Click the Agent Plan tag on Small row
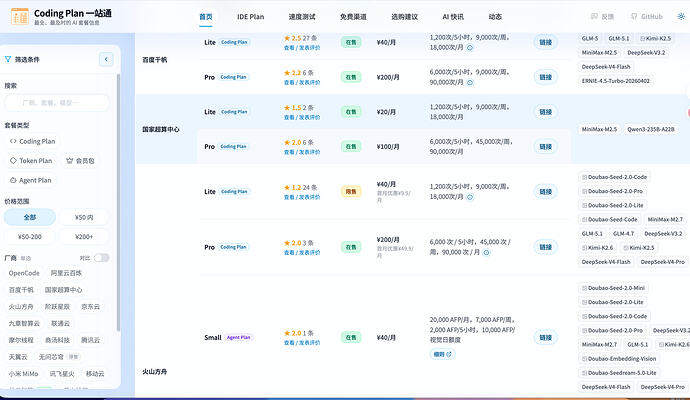Image resolution: width=690 pixels, height=400 pixels. point(239,338)
